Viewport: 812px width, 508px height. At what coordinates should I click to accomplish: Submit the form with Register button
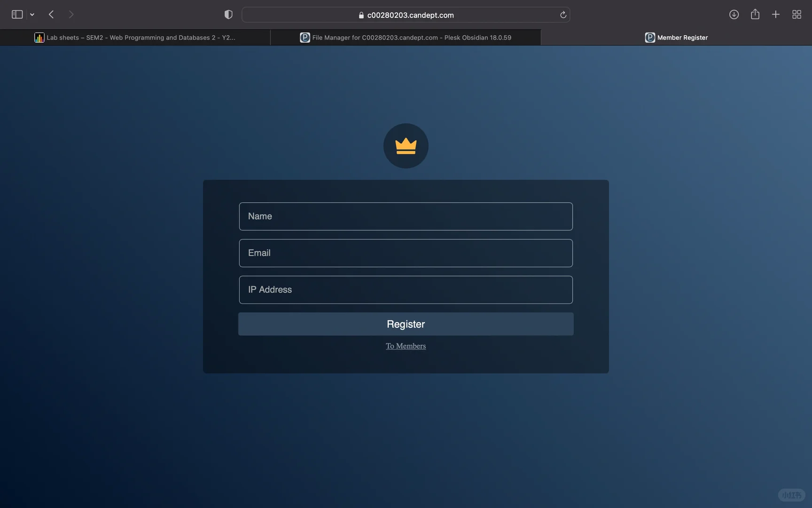(406, 324)
